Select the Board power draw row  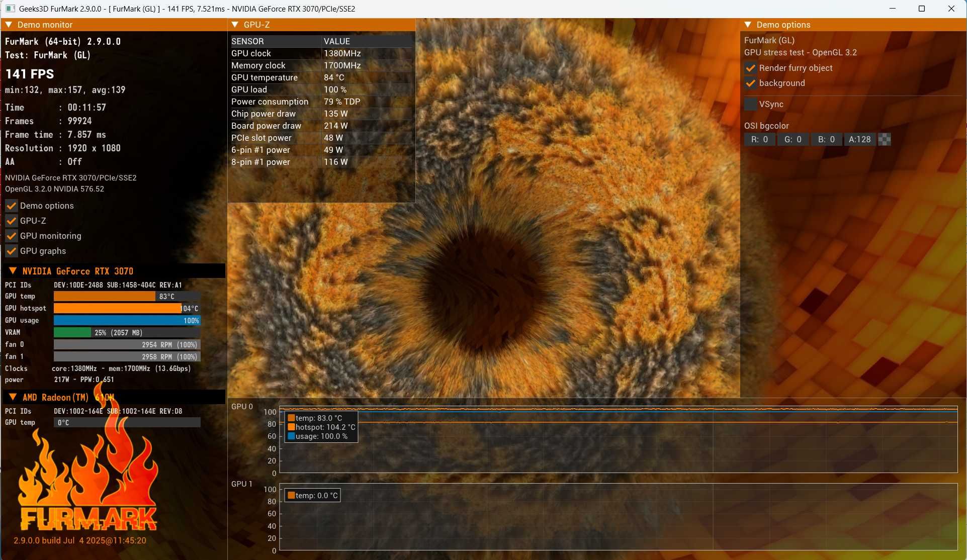pyautogui.click(x=321, y=126)
